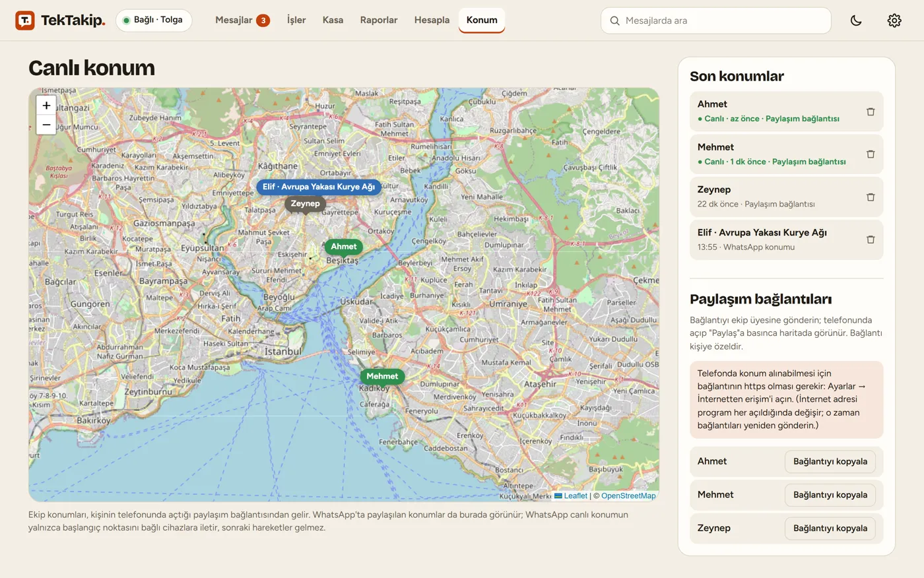Delete Zeynep's location with the trash icon
Screen dimensions: 924x578
tap(871, 197)
